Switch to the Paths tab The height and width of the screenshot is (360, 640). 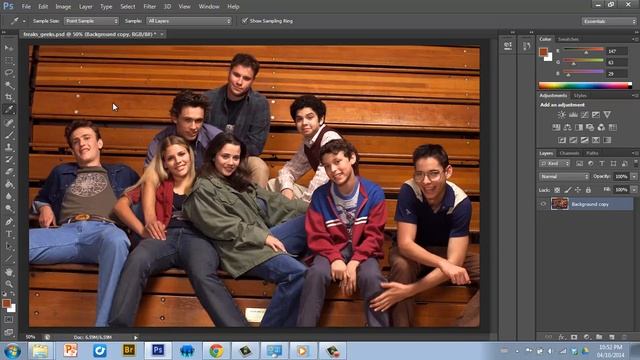[x=592, y=153]
